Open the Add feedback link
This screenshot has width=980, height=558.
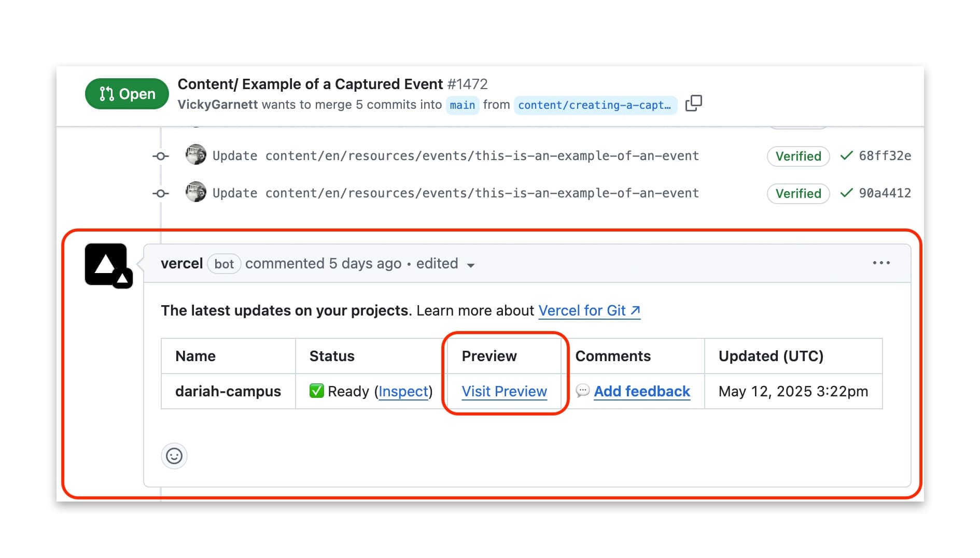tap(641, 391)
